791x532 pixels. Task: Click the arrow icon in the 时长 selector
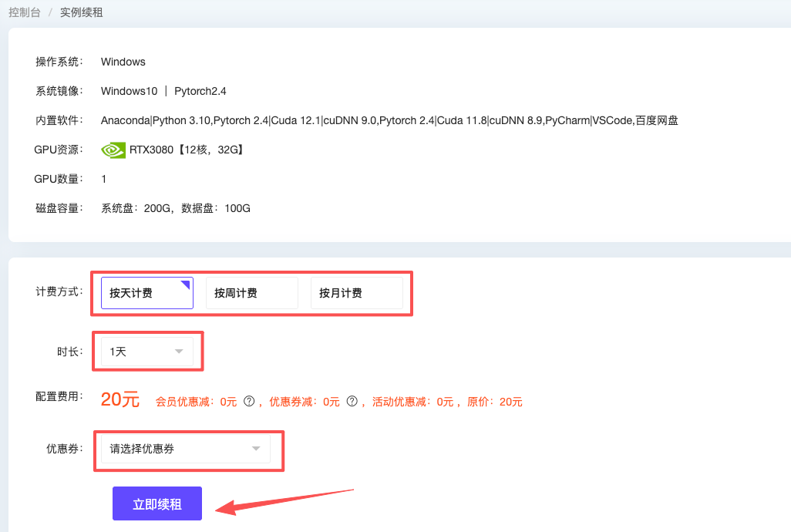(x=179, y=352)
